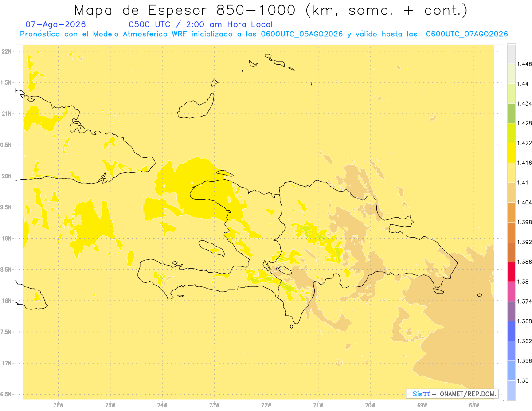Click the legend value 1.41

click(x=523, y=183)
